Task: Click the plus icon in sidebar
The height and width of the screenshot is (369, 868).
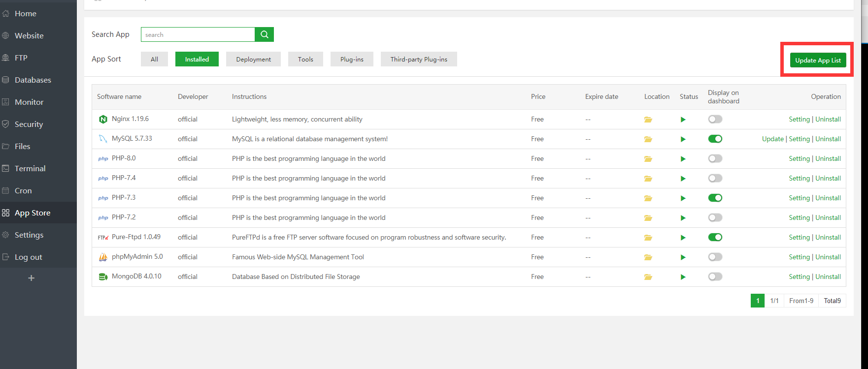Action: (x=31, y=278)
